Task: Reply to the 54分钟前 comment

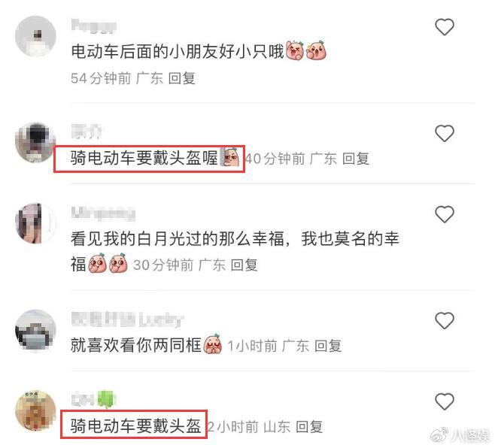Action: pos(181,78)
